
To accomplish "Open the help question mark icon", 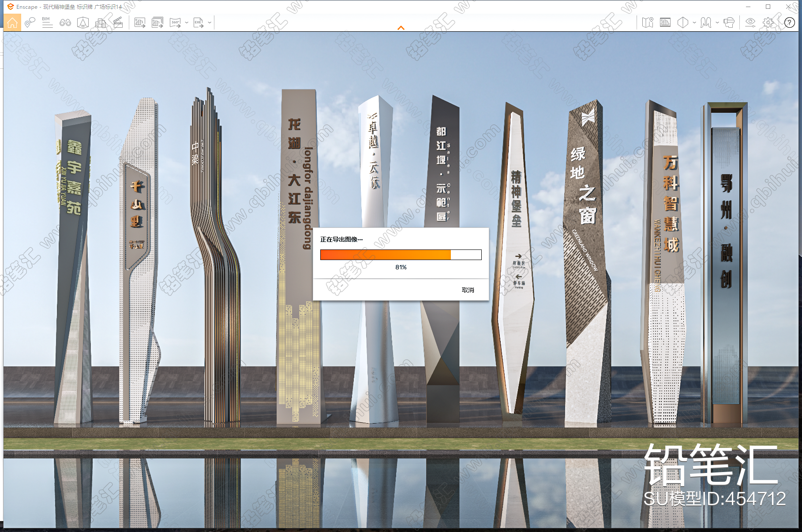I will click(x=790, y=22).
